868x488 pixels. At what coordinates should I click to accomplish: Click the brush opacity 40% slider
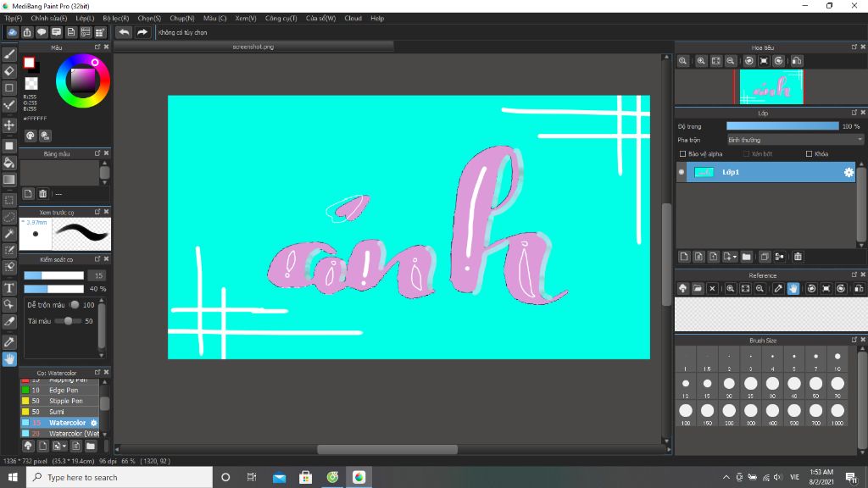click(x=53, y=289)
